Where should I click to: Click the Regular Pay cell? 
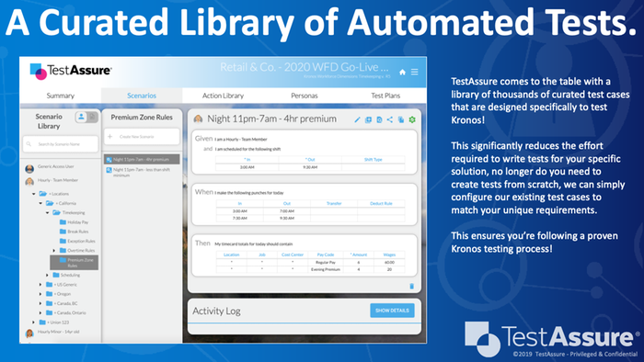(x=326, y=262)
